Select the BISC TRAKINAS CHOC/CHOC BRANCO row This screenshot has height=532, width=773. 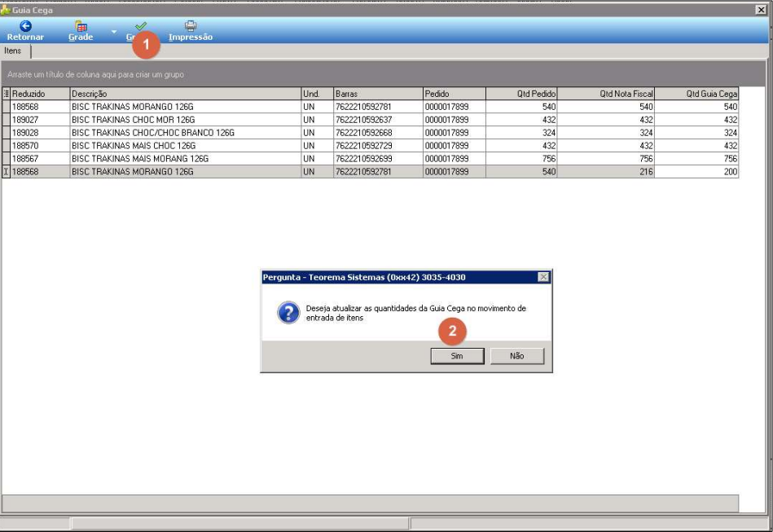point(371,133)
